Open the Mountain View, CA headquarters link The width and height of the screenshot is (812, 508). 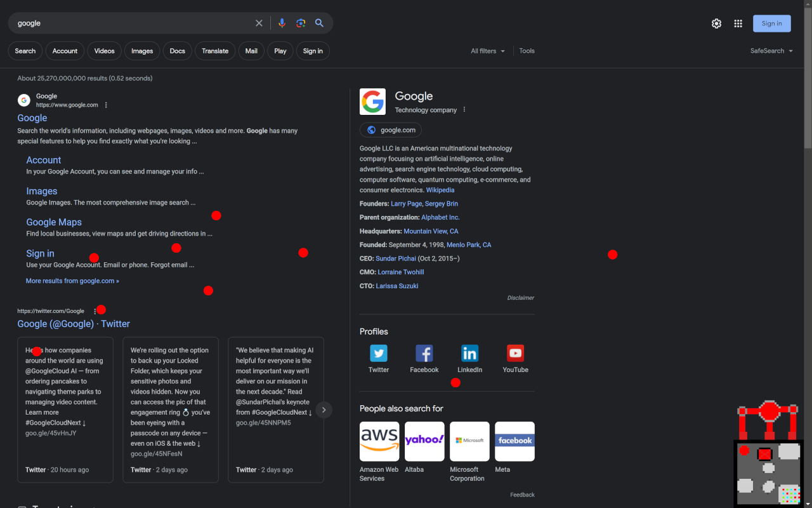pyautogui.click(x=431, y=231)
